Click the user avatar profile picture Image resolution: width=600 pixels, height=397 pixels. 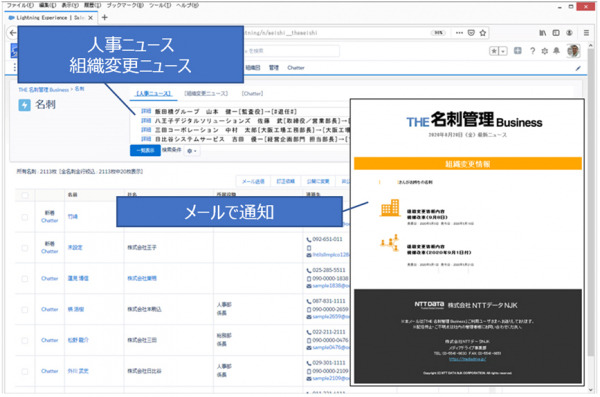[x=573, y=51]
